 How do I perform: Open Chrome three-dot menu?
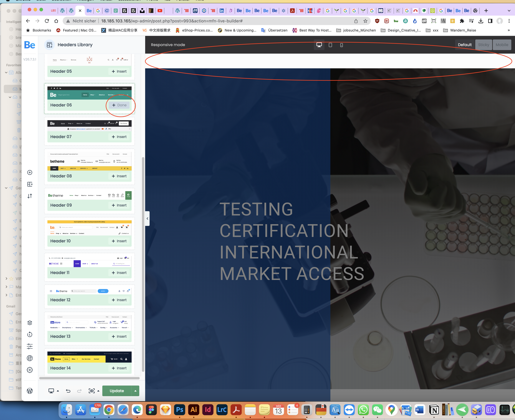click(x=509, y=21)
